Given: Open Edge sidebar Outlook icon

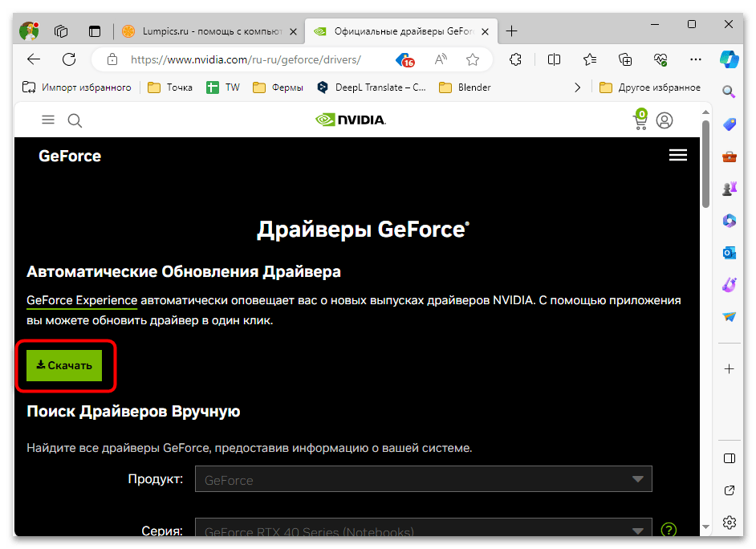Looking at the screenshot, I should coord(729,253).
